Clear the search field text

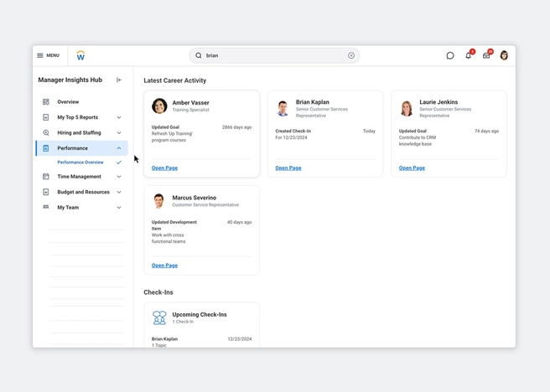pos(351,55)
